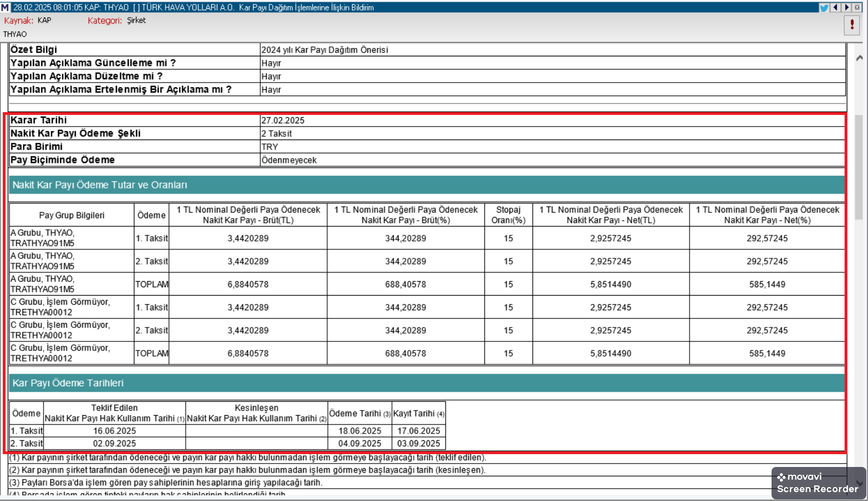Click the Nakit Kar Payı Ödeme Tutar header
The height and width of the screenshot is (501, 868).
pos(100,185)
